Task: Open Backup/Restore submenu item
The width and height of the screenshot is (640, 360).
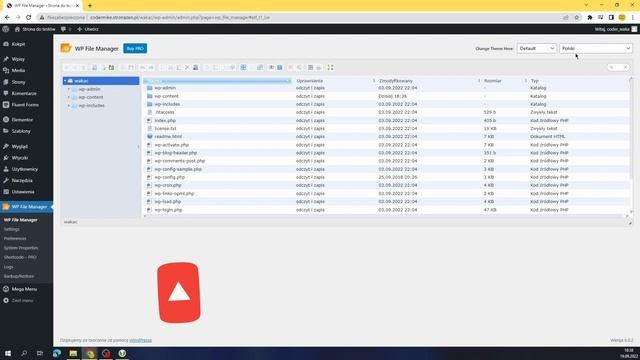Action: click(x=19, y=276)
